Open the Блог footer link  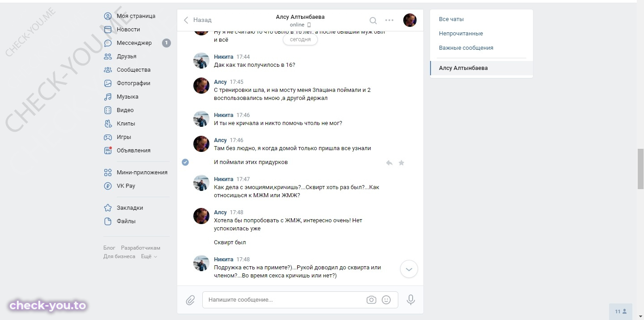click(x=109, y=248)
